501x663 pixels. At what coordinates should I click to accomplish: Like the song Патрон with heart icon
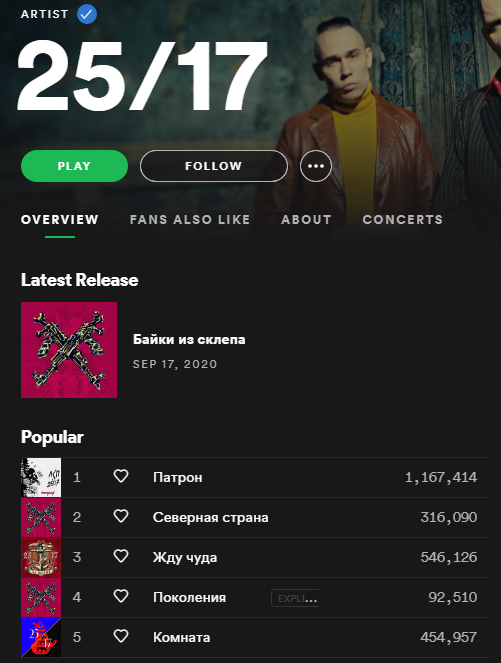[121, 477]
